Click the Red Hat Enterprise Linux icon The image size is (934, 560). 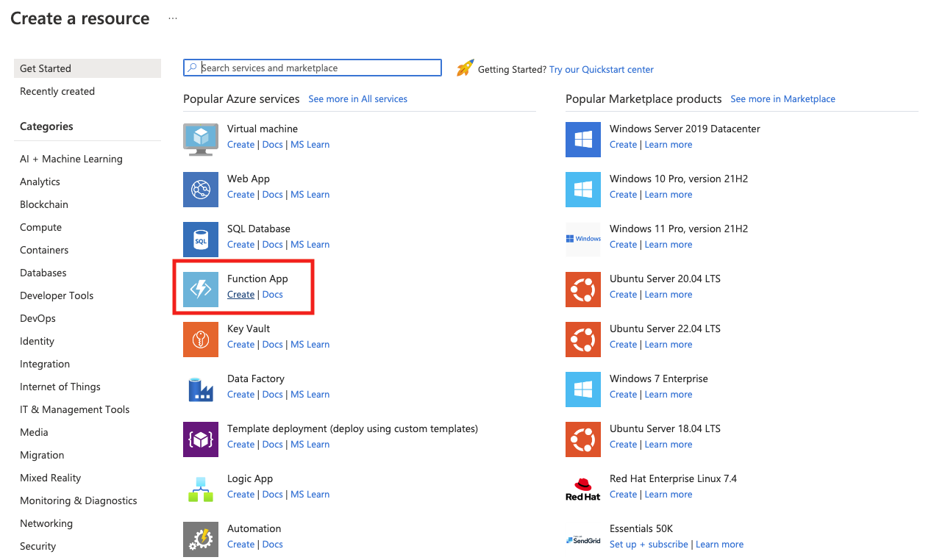coord(583,489)
